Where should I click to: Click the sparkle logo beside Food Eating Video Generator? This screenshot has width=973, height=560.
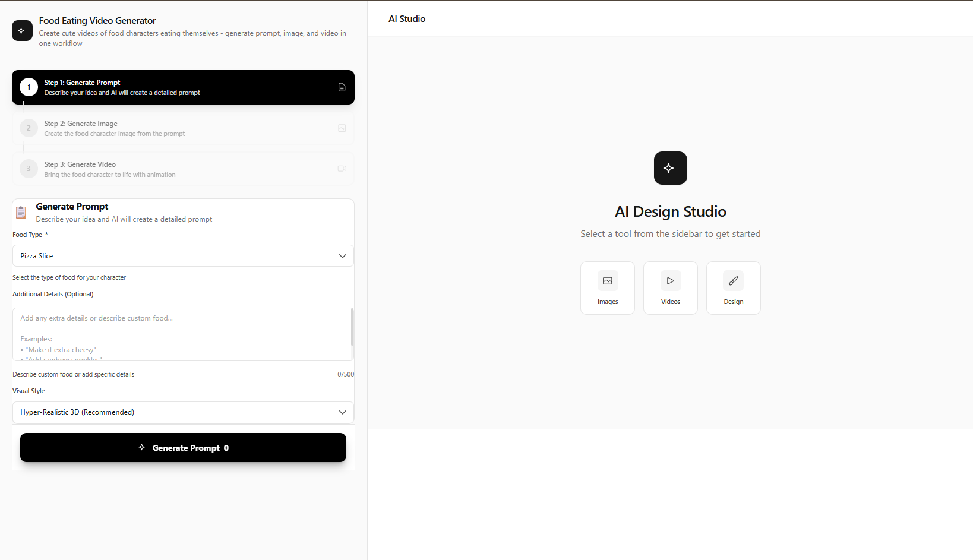[22, 30]
